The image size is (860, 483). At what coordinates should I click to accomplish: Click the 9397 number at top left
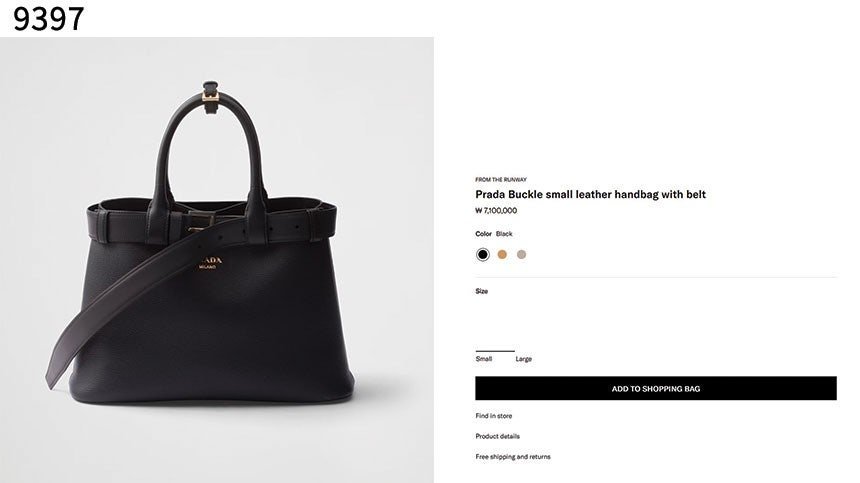click(x=49, y=18)
